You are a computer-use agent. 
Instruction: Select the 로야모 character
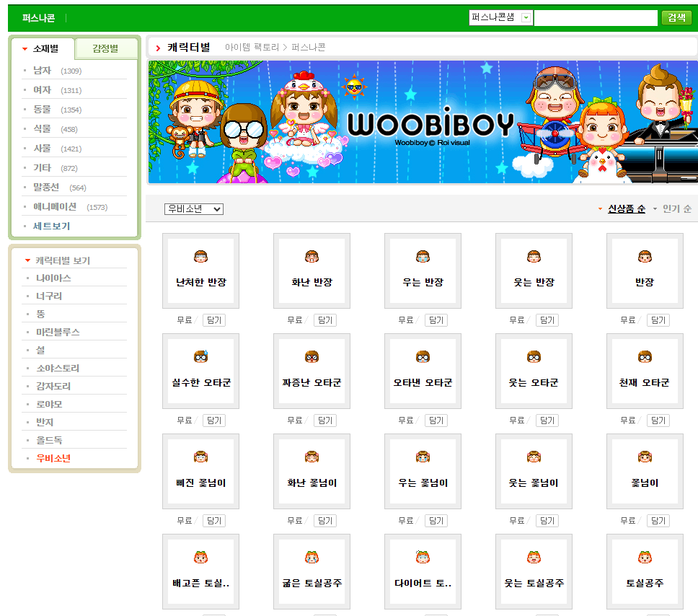(x=49, y=404)
